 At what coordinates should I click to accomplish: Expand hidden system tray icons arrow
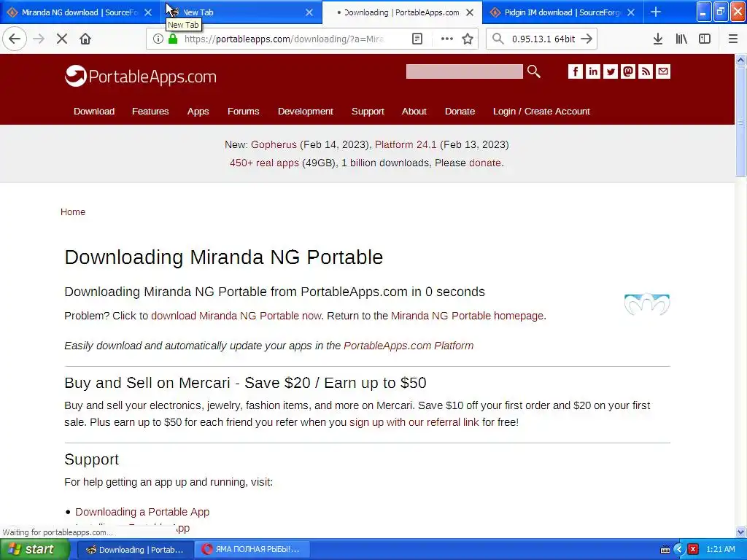pyautogui.click(x=679, y=550)
